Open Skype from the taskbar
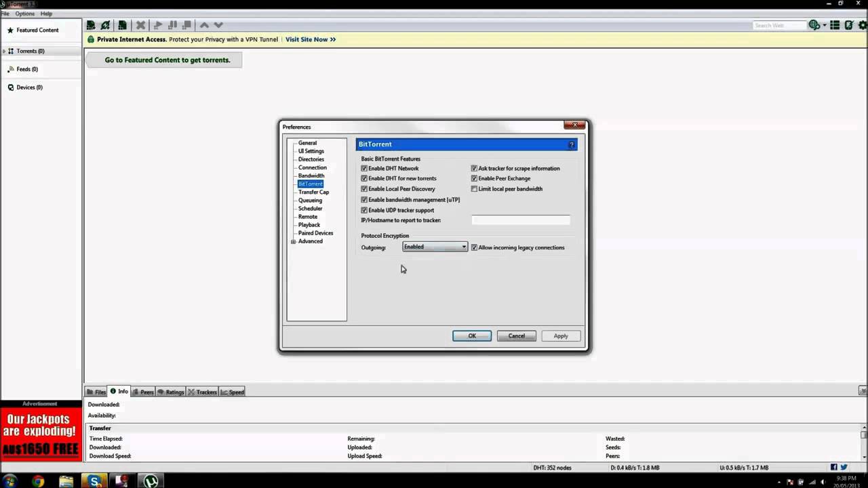868x488 pixels. pyautogui.click(x=94, y=481)
